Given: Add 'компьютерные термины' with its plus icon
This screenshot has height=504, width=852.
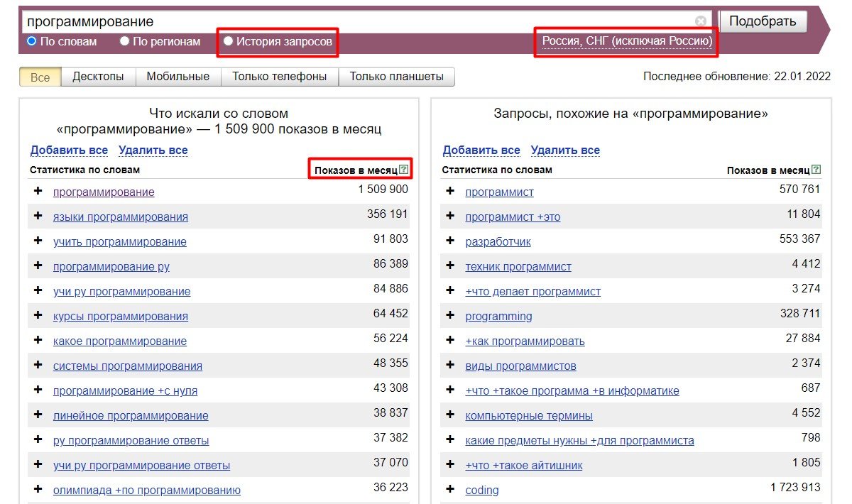Looking at the screenshot, I should 450,415.
